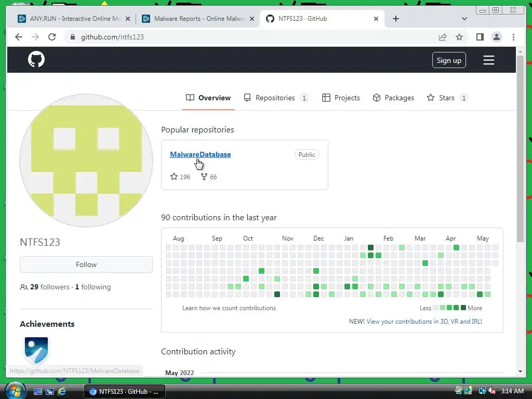Select the Overview profile tab
Screen dimensions: 532x399
coord(208,98)
